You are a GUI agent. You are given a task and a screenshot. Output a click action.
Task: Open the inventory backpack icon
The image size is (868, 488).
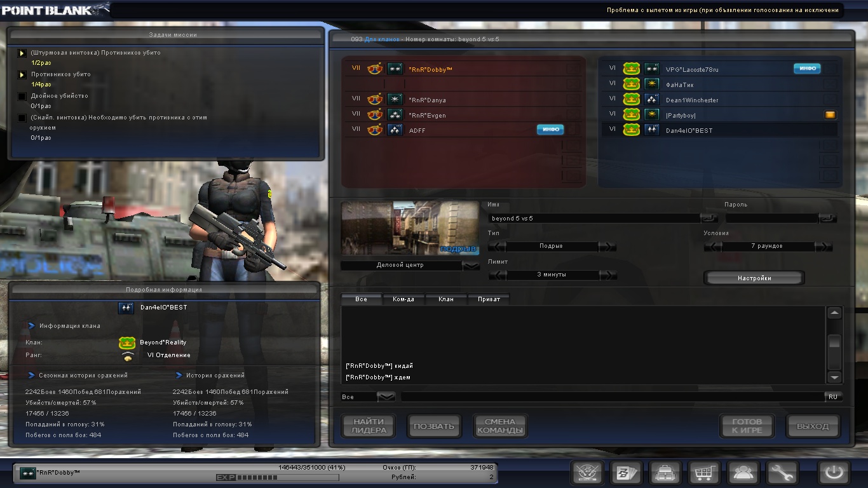665,473
